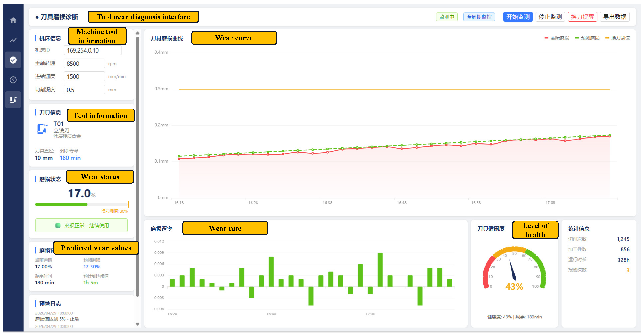Toggle 预测磨损 legend series

[587, 38]
